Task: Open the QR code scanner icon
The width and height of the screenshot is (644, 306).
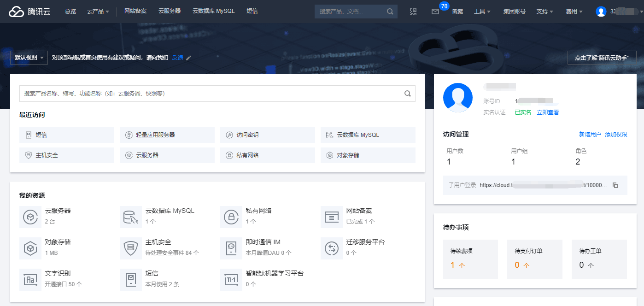Action: pyautogui.click(x=413, y=12)
